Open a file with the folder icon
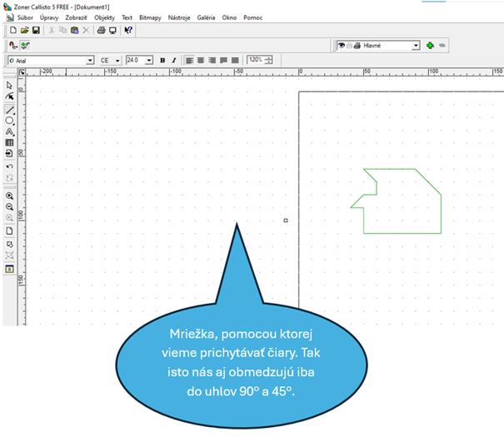The height and width of the screenshot is (437, 504). pyautogui.click(x=25, y=30)
